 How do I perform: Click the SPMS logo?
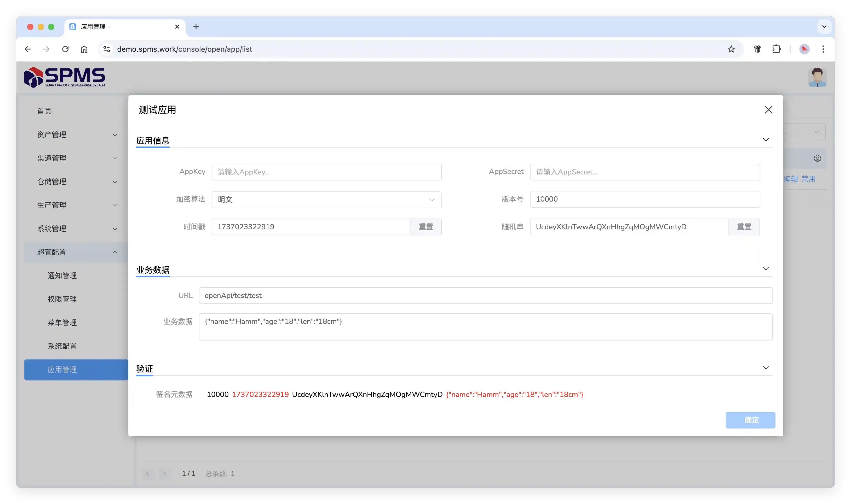[x=65, y=77]
